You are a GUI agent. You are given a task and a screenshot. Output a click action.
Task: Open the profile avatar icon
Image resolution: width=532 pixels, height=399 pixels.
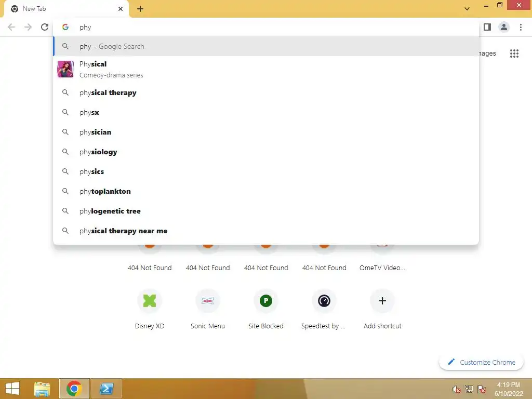click(504, 27)
